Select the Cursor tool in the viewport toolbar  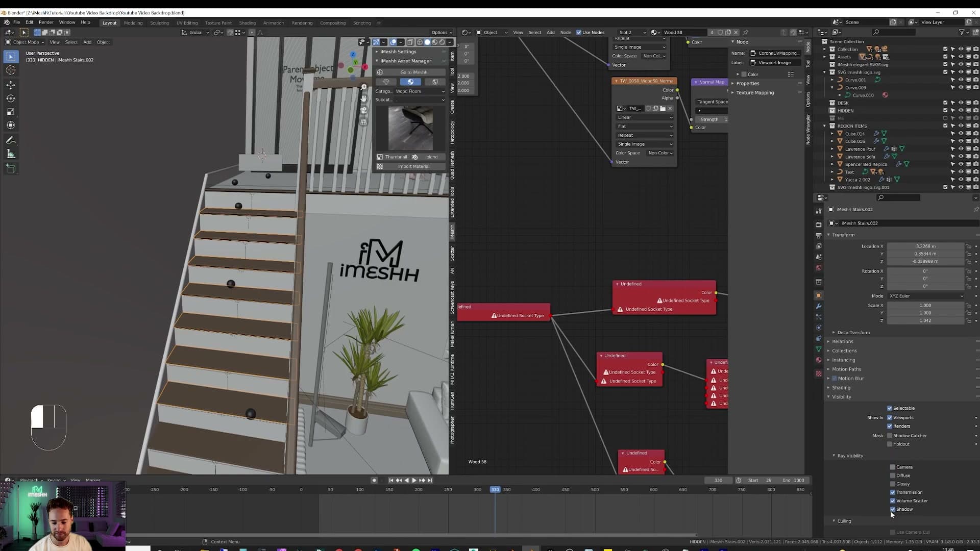point(11,70)
